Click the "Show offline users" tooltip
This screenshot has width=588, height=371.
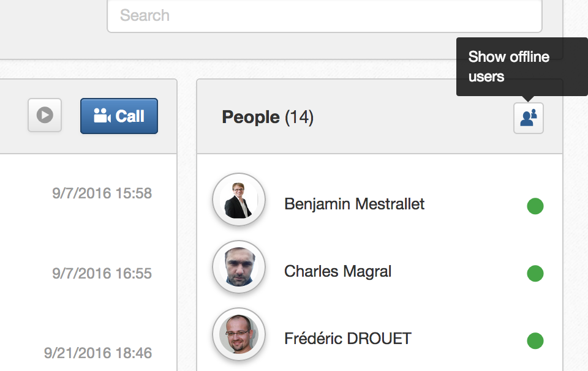(x=509, y=67)
